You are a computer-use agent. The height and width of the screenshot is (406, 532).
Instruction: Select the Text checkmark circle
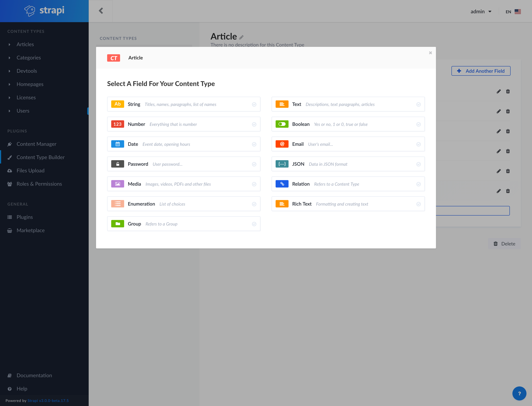click(x=419, y=104)
